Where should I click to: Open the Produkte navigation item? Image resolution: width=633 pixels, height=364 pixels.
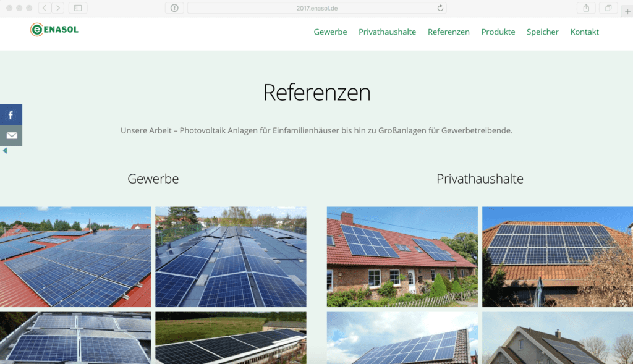(x=498, y=32)
